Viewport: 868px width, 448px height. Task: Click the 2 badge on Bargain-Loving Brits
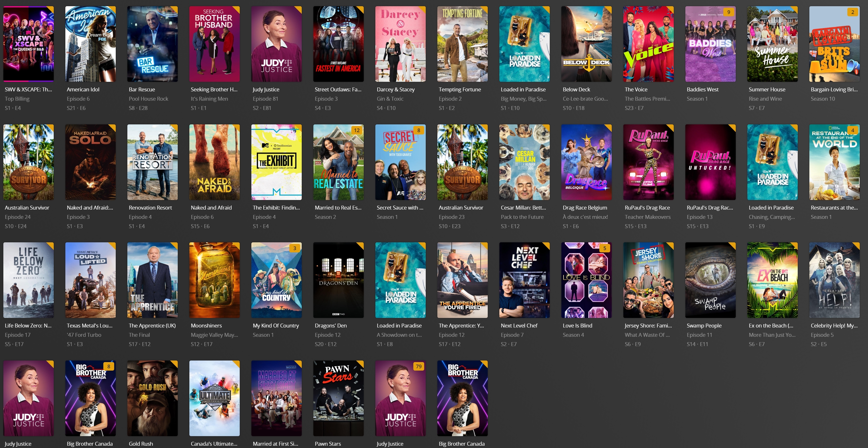[853, 12]
